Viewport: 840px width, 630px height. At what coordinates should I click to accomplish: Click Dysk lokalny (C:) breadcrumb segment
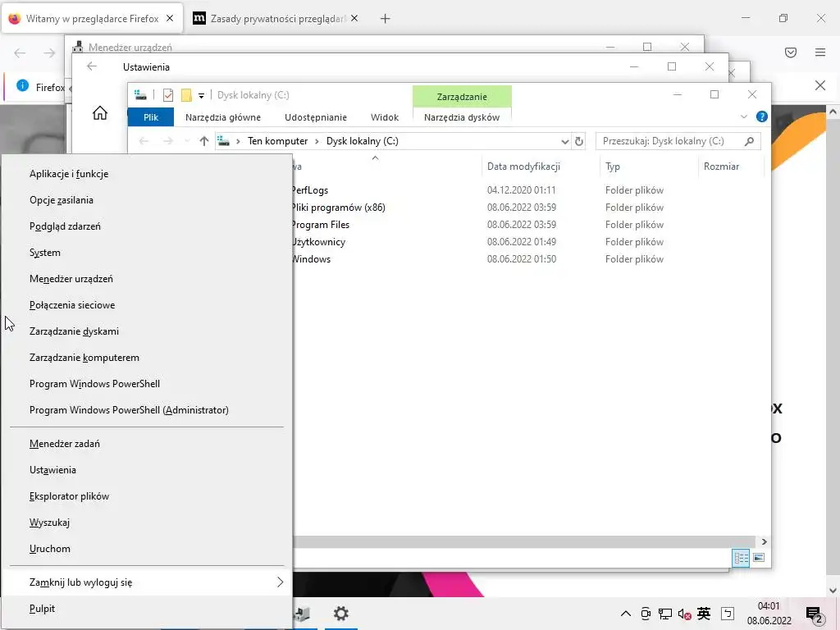pos(362,141)
